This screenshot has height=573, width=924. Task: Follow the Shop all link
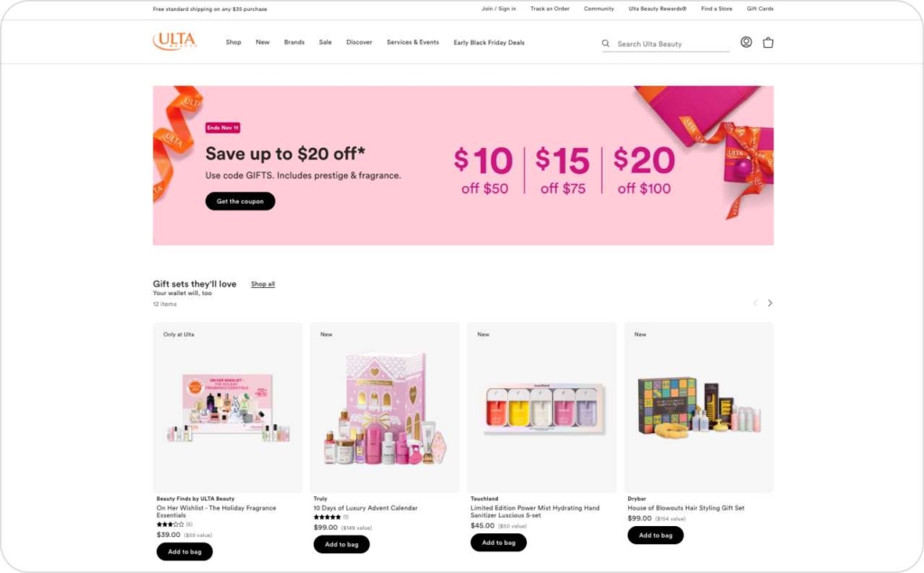[263, 284]
